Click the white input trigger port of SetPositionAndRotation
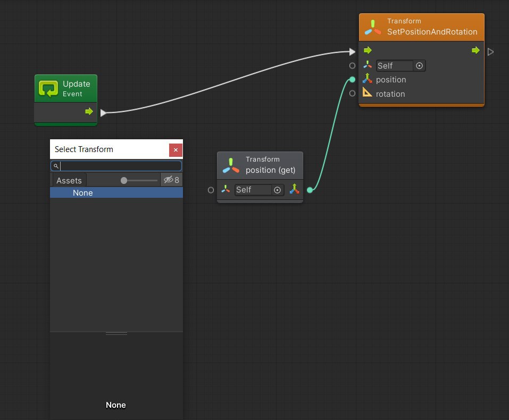 (352, 52)
